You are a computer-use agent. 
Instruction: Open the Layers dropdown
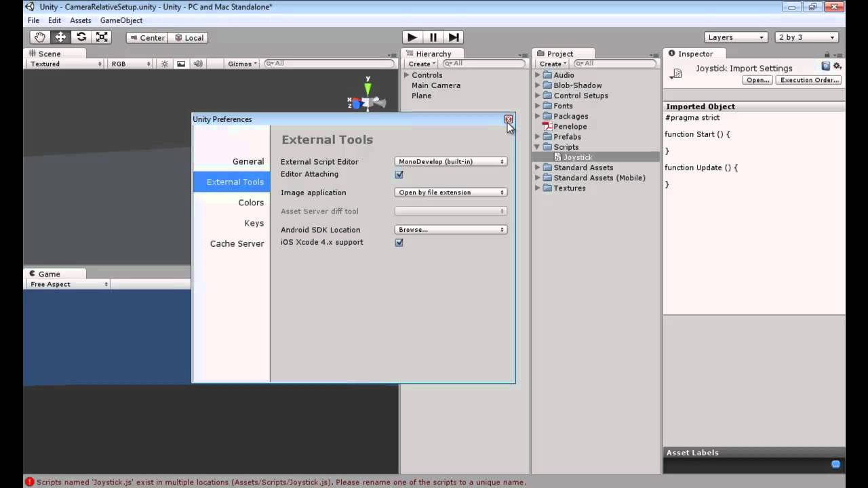click(x=735, y=37)
